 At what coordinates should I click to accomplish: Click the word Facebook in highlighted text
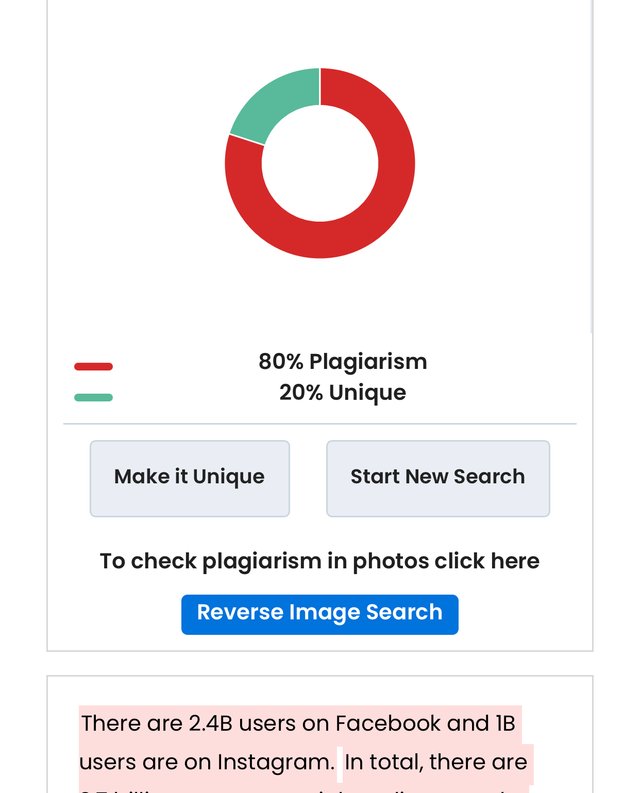pyautogui.click(x=388, y=723)
